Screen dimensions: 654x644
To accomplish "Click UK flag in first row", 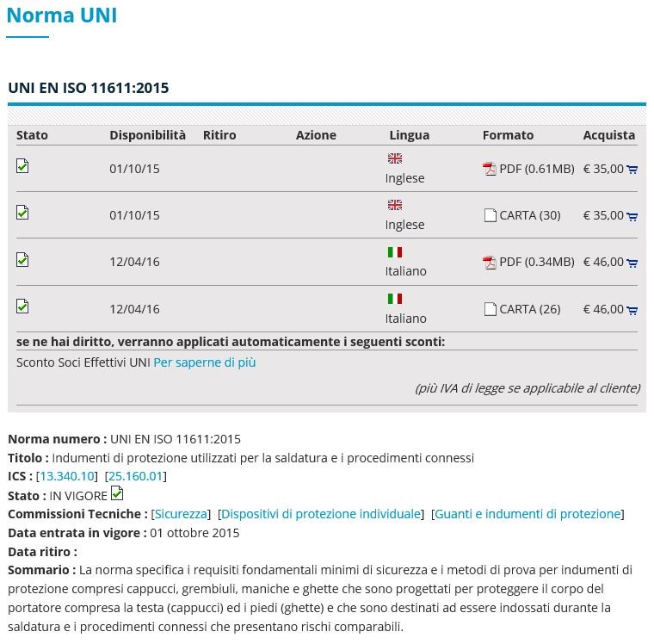I will coord(395,158).
